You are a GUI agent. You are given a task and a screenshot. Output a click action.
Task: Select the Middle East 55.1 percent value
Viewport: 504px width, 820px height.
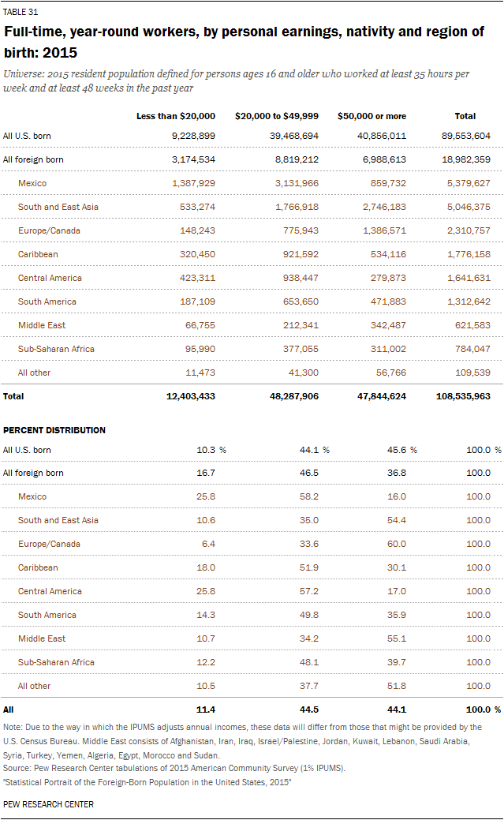397,638
